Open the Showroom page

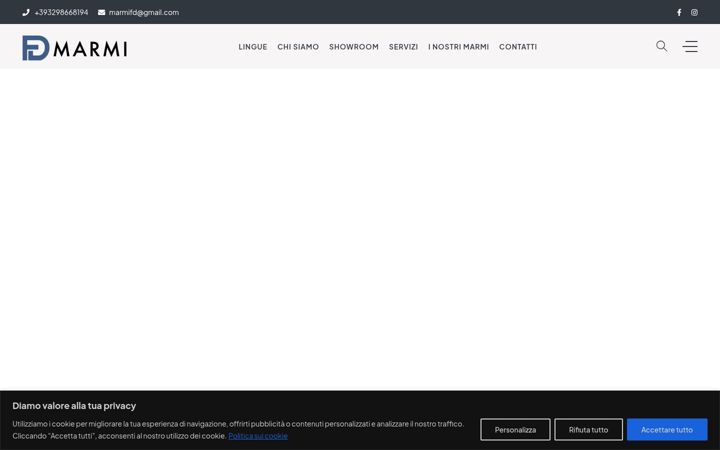354,47
